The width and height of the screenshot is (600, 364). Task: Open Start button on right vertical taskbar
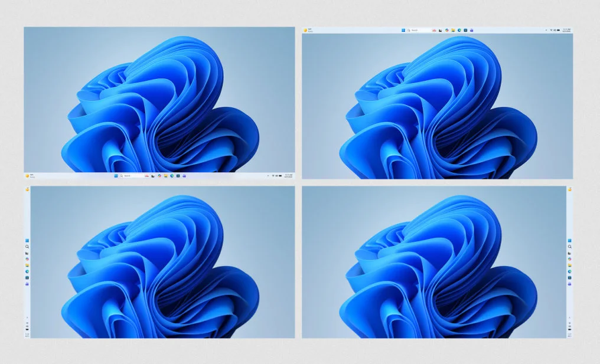[x=570, y=240]
